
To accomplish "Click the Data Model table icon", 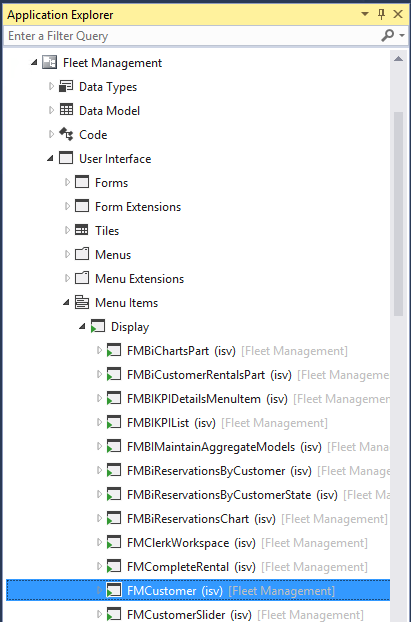I will point(66,110).
